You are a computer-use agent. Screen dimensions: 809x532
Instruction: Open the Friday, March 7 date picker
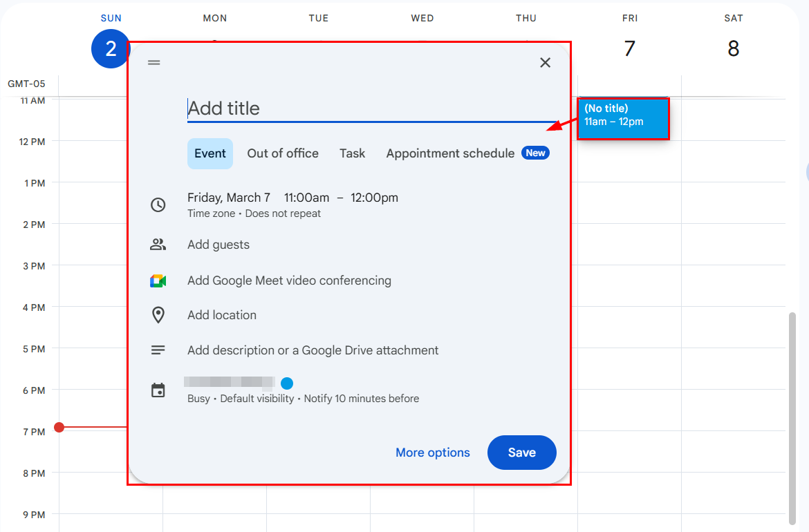pyautogui.click(x=229, y=198)
